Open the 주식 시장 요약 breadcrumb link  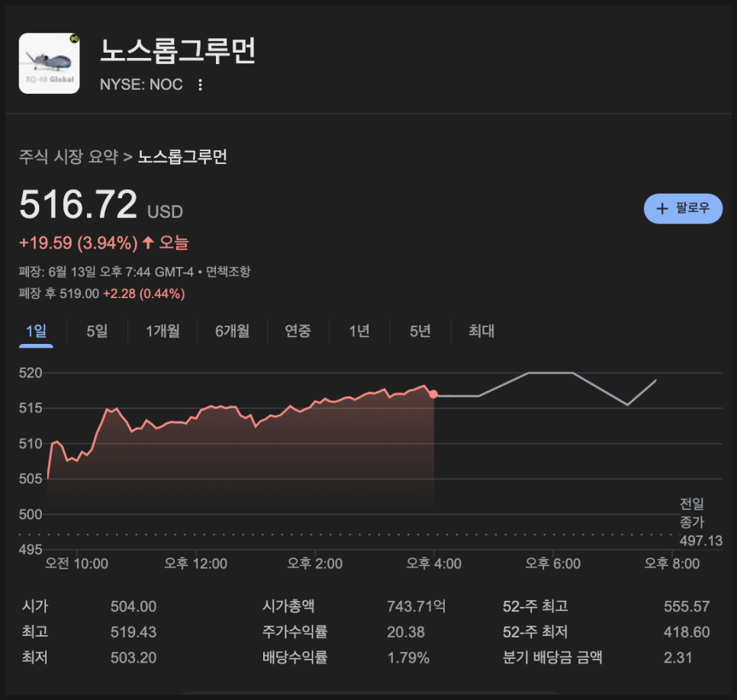tap(69, 156)
